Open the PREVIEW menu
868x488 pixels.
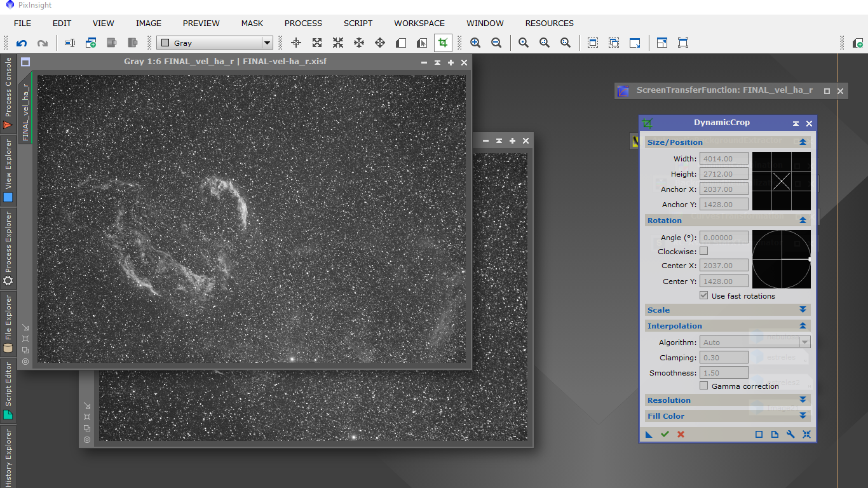click(x=201, y=23)
